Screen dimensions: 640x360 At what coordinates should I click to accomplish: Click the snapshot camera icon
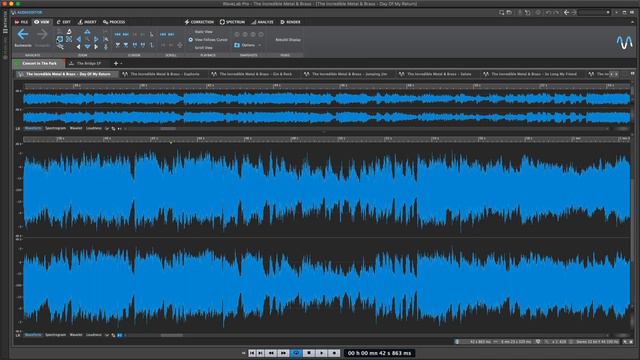237,45
